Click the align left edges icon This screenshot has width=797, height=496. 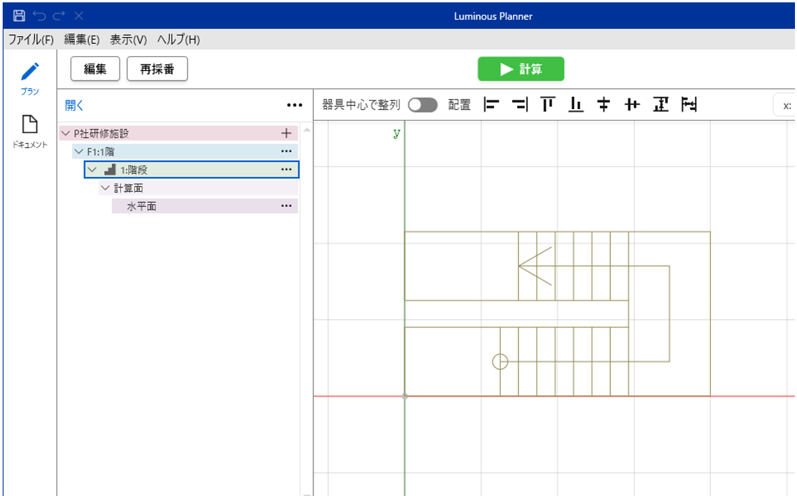point(491,105)
